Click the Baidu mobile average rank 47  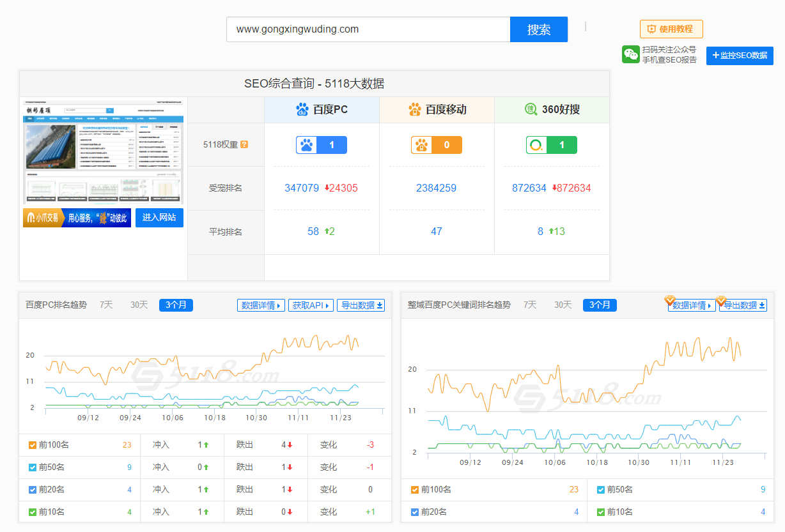[x=437, y=231]
